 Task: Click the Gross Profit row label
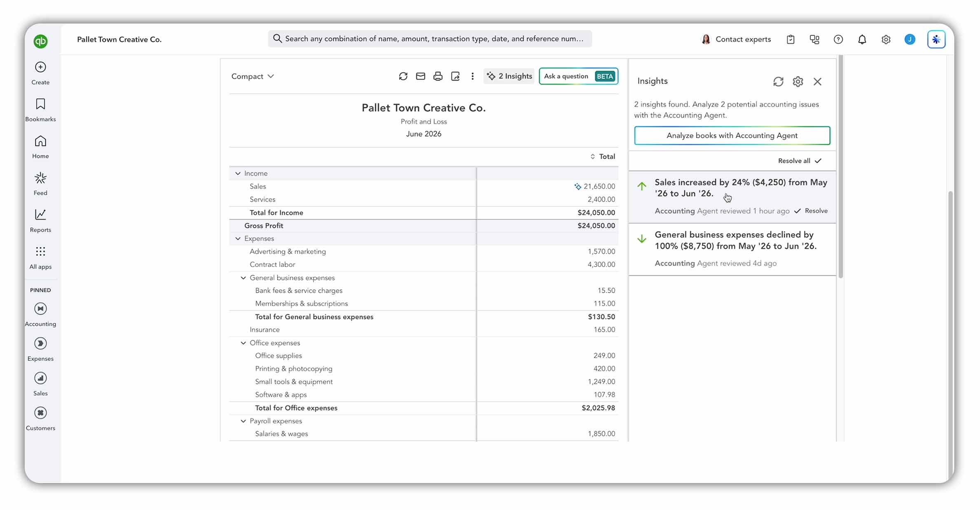[264, 226]
